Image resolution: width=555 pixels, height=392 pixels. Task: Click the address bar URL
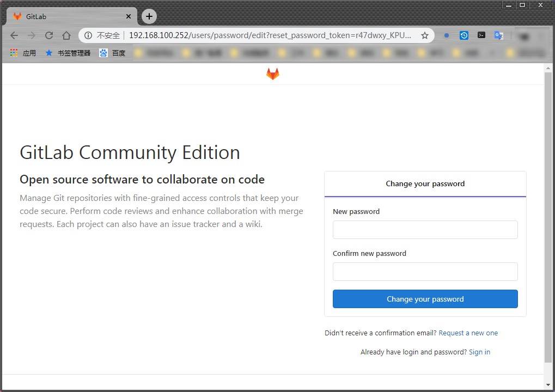click(x=270, y=35)
